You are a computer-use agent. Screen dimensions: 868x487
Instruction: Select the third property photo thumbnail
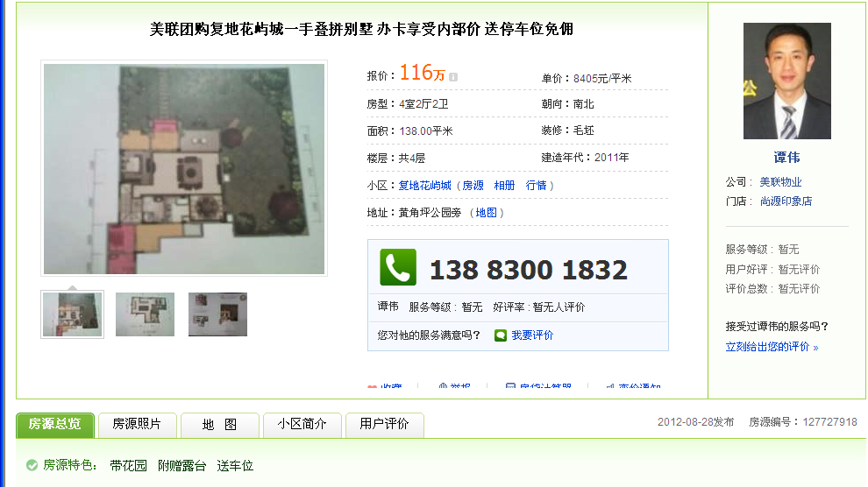(x=217, y=314)
